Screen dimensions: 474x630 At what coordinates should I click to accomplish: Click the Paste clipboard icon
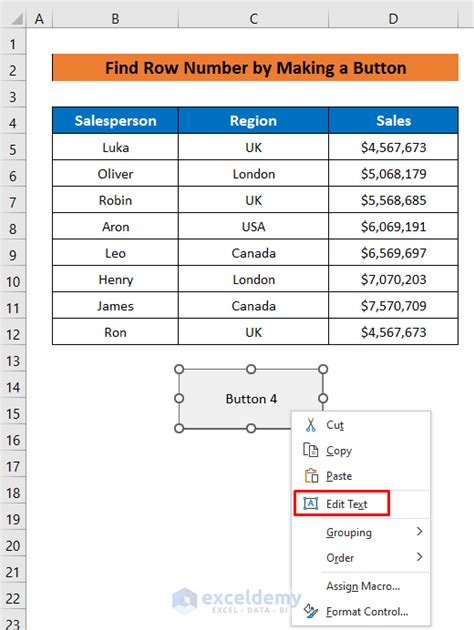[311, 476]
